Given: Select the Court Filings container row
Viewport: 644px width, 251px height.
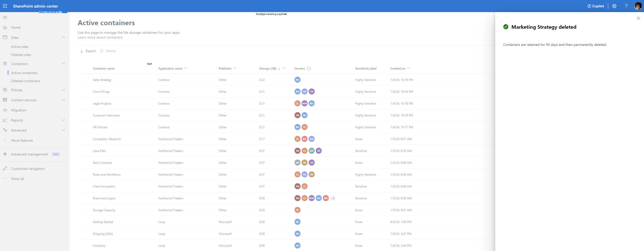Looking at the screenshot, I should [x=286, y=91].
